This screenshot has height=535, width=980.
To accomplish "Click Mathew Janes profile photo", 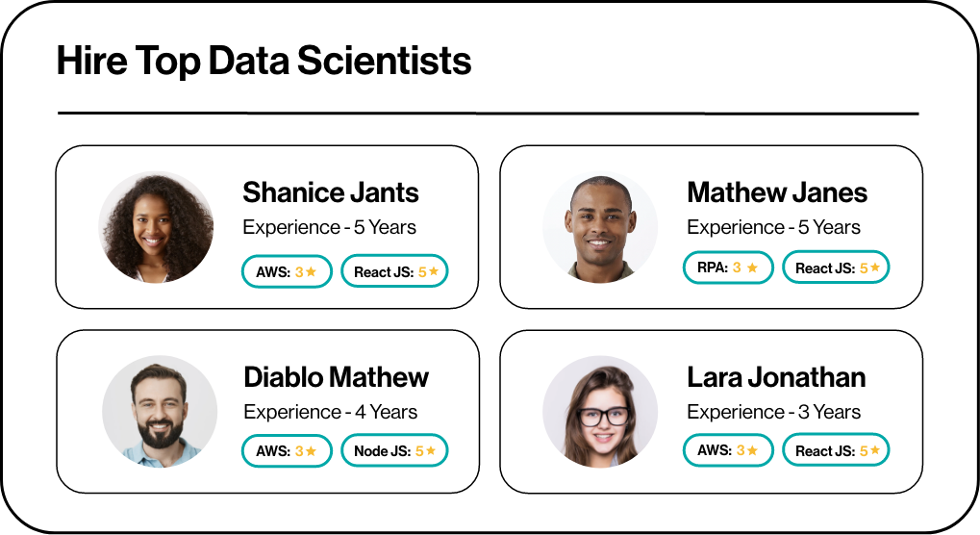I will pyautogui.click(x=600, y=227).
